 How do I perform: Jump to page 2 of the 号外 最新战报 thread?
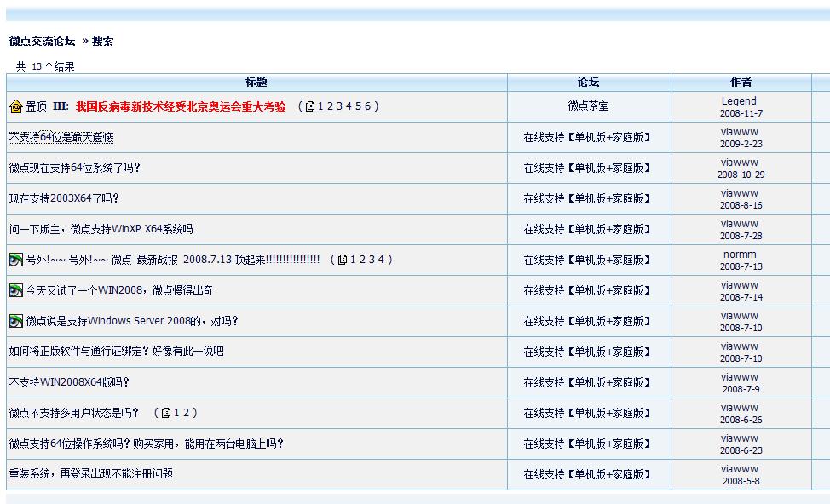click(362, 260)
